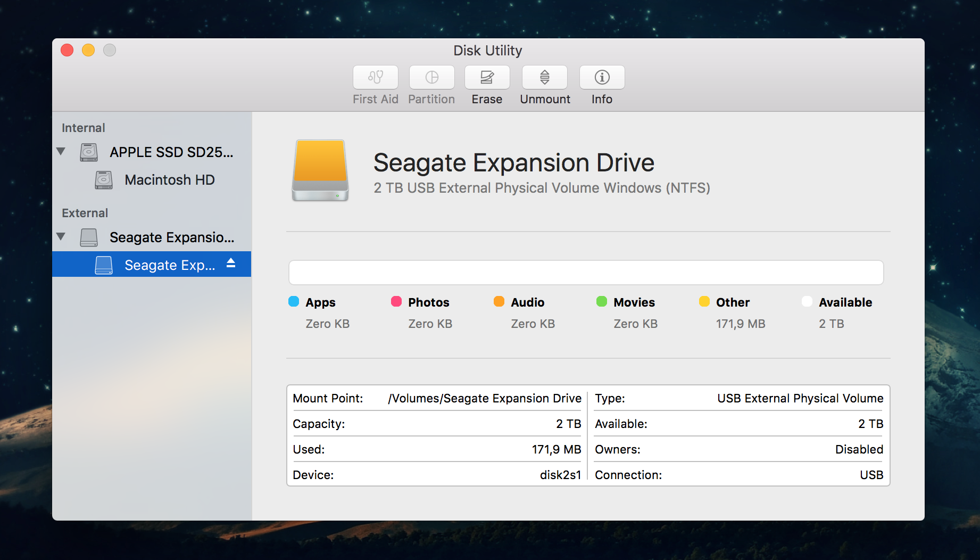Click the Owners Disabled value
This screenshot has width=980, height=560.
[859, 449]
